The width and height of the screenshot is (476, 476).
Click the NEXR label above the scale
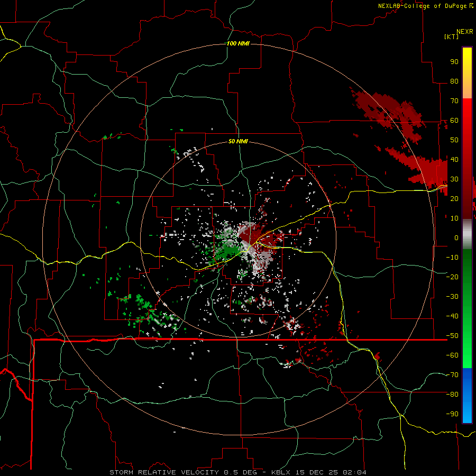pyautogui.click(x=464, y=32)
